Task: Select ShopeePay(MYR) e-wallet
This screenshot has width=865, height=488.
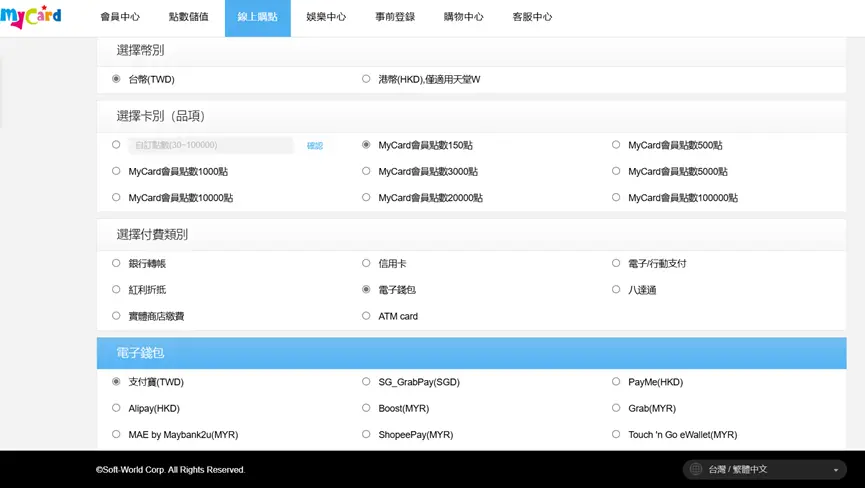Action: (366, 435)
